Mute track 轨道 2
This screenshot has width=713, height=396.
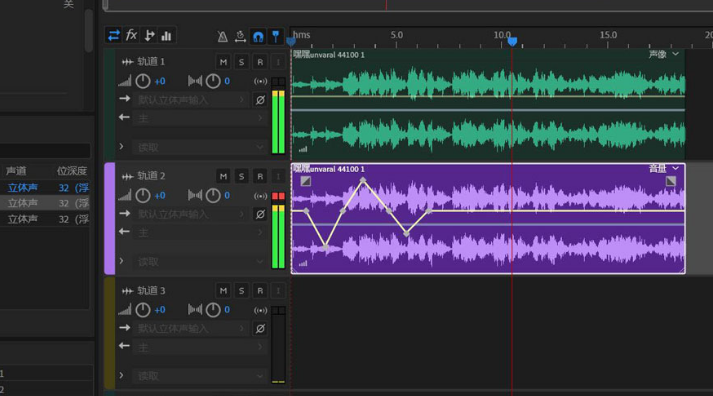click(x=223, y=176)
